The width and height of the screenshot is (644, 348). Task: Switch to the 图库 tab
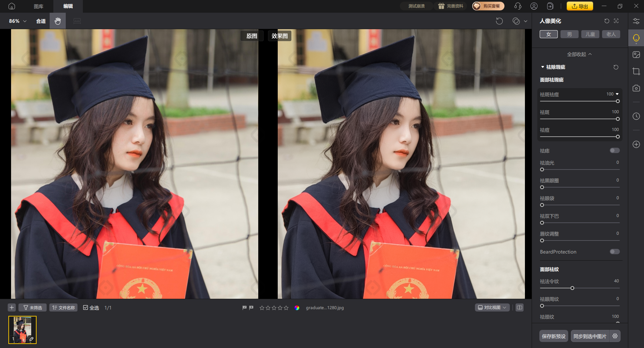39,6
